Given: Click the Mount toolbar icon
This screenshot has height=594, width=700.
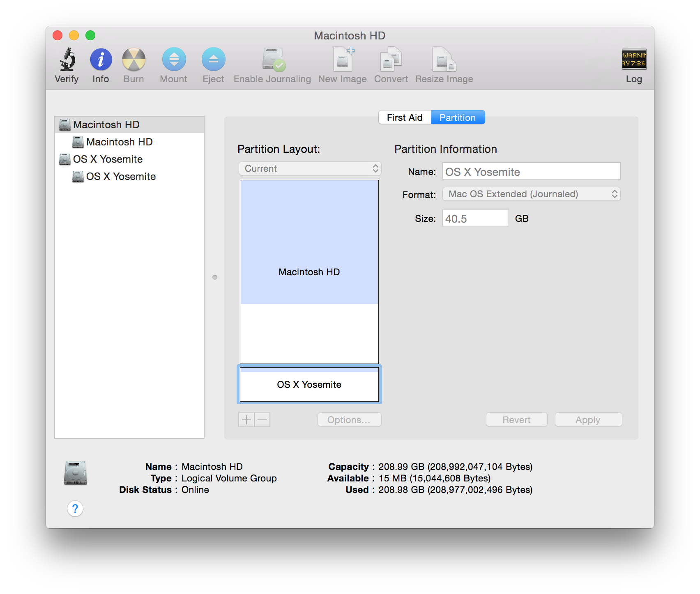Looking at the screenshot, I should 174,60.
